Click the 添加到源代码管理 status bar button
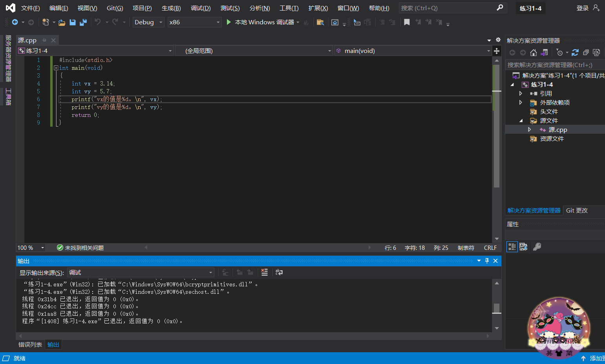Image resolution: width=605 pixels, height=364 pixels. [x=593, y=358]
